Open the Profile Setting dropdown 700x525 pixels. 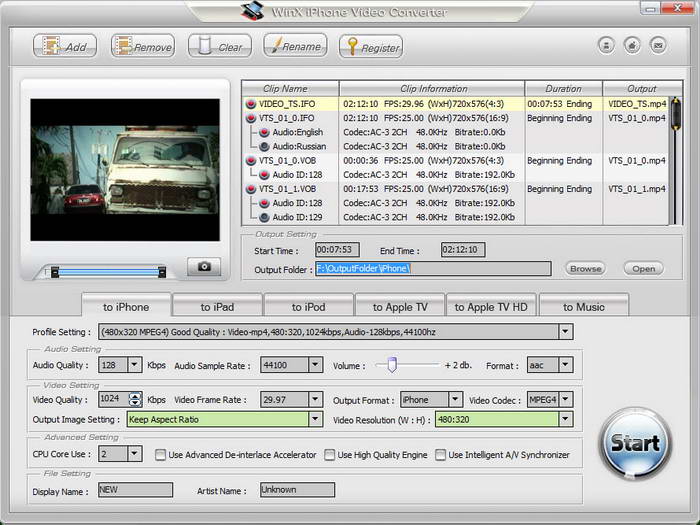tap(565, 332)
